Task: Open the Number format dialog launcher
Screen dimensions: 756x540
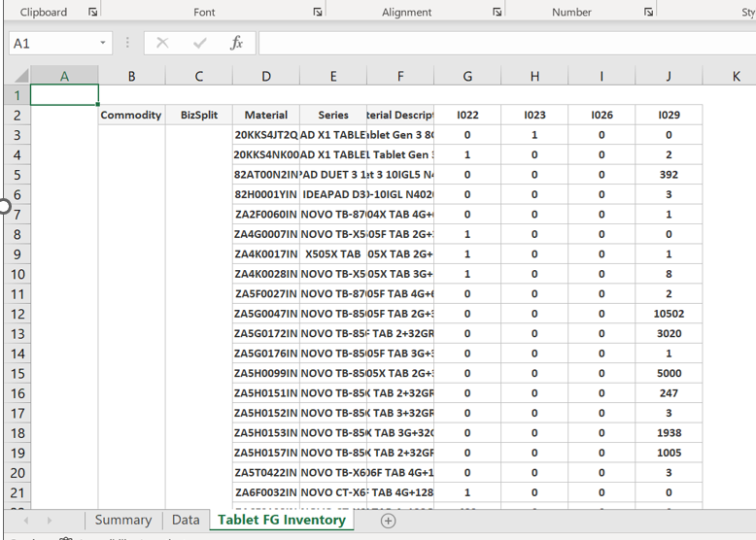Action: coord(648,13)
